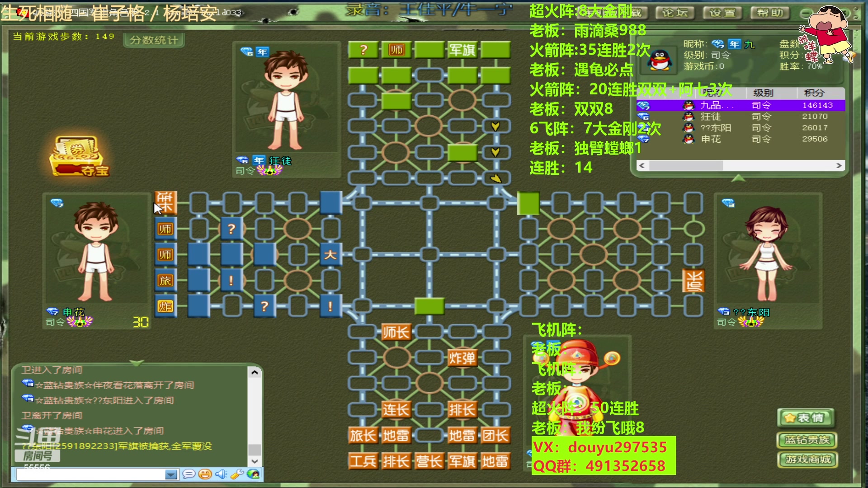Open the 分数统计 score statistics tab
The image size is (868, 488).
tap(154, 40)
